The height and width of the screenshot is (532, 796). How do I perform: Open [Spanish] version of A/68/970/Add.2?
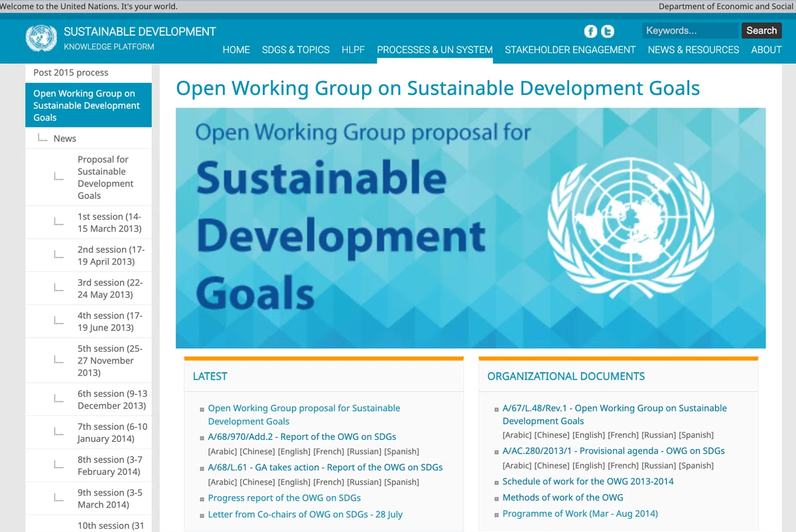pyautogui.click(x=402, y=452)
